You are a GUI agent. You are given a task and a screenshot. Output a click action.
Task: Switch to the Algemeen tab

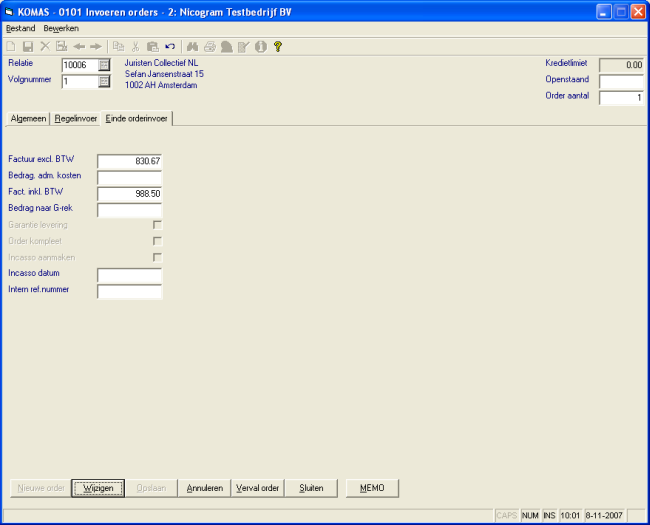pos(28,119)
